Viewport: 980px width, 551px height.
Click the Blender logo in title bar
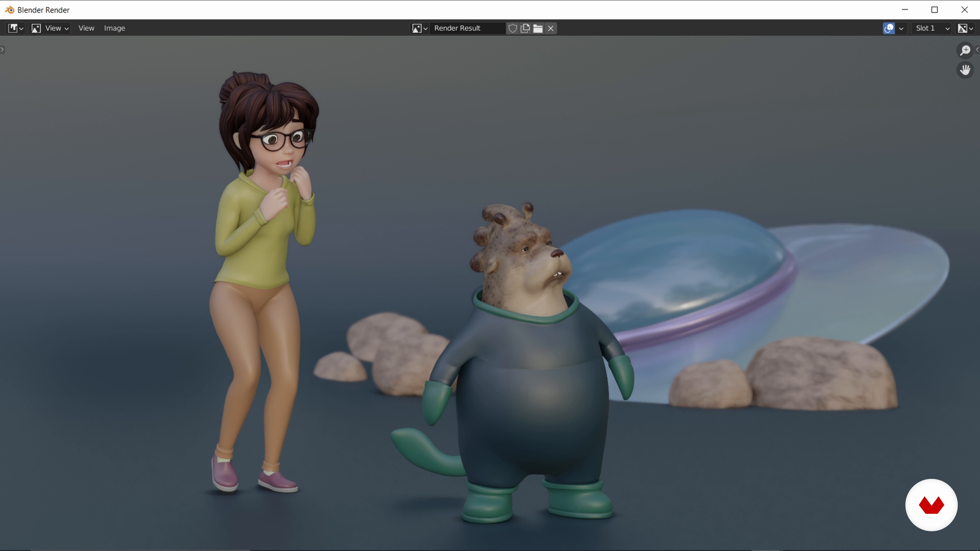pyautogui.click(x=9, y=10)
